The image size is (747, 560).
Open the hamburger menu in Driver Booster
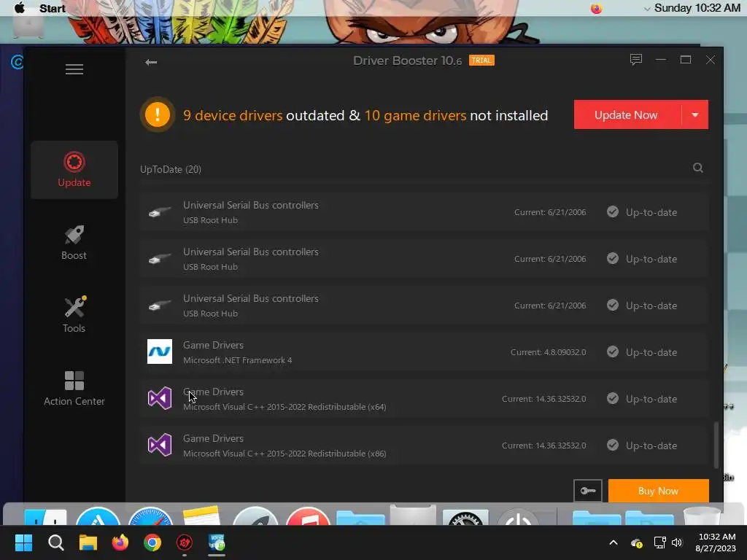tap(74, 69)
